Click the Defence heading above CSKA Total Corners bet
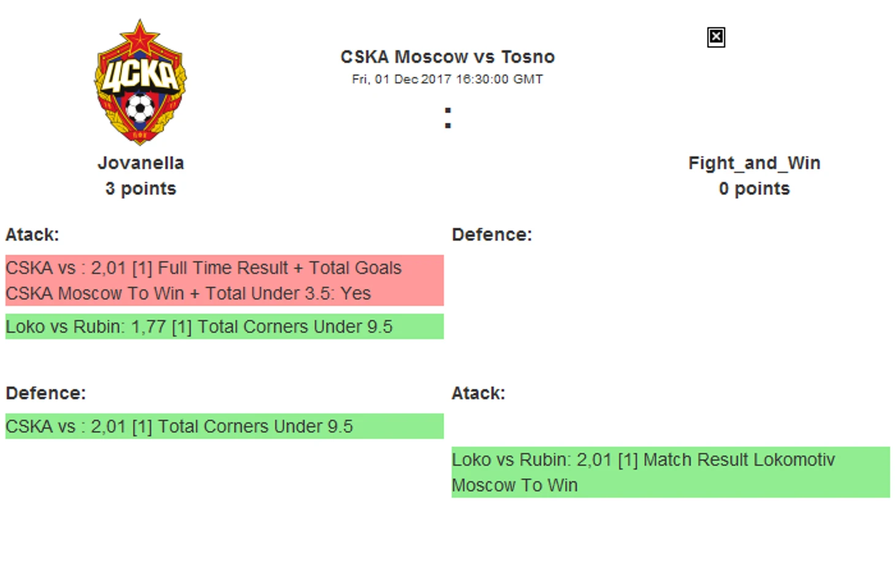The width and height of the screenshot is (895, 588). click(x=46, y=393)
